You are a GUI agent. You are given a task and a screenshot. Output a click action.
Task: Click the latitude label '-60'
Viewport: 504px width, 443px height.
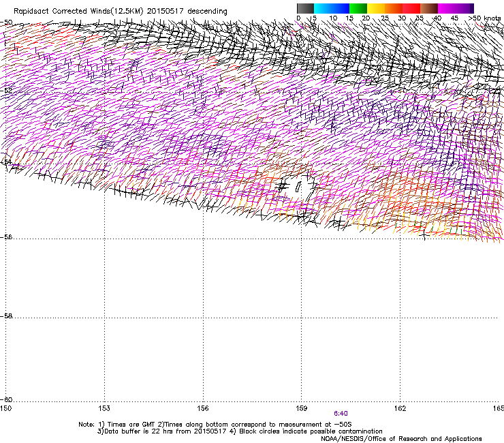point(6,399)
